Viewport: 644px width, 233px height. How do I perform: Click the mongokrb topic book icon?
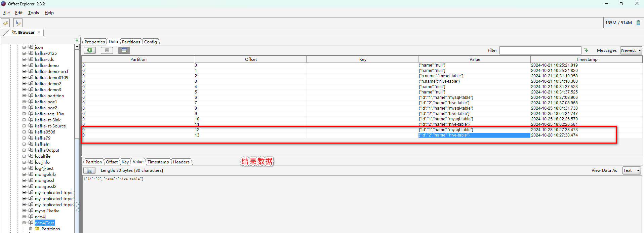click(31, 174)
